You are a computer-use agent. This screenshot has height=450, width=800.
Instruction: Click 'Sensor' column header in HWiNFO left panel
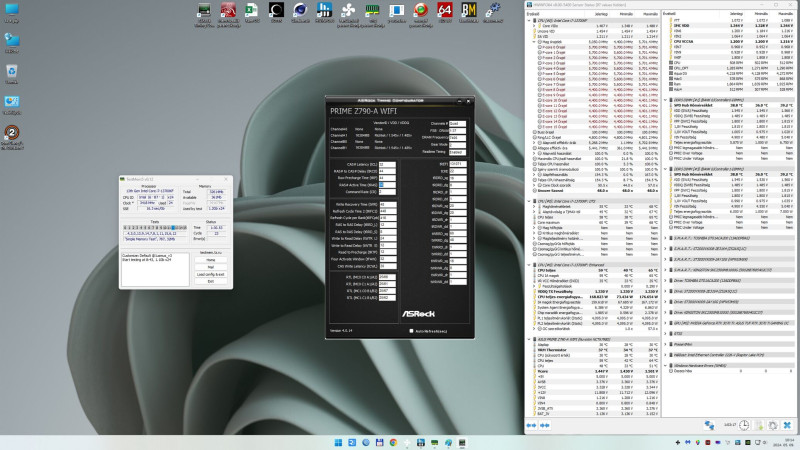[x=533, y=14]
